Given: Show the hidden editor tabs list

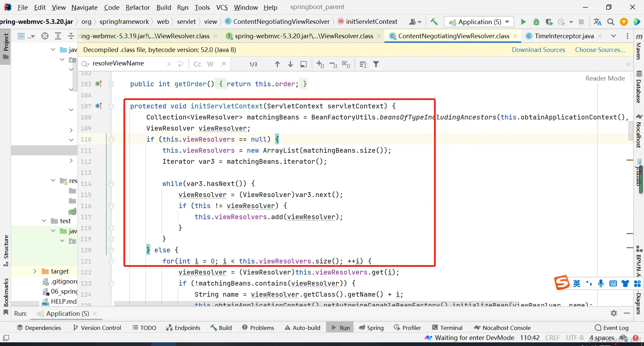Looking at the screenshot, I should pyautogui.click(x=613, y=36).
